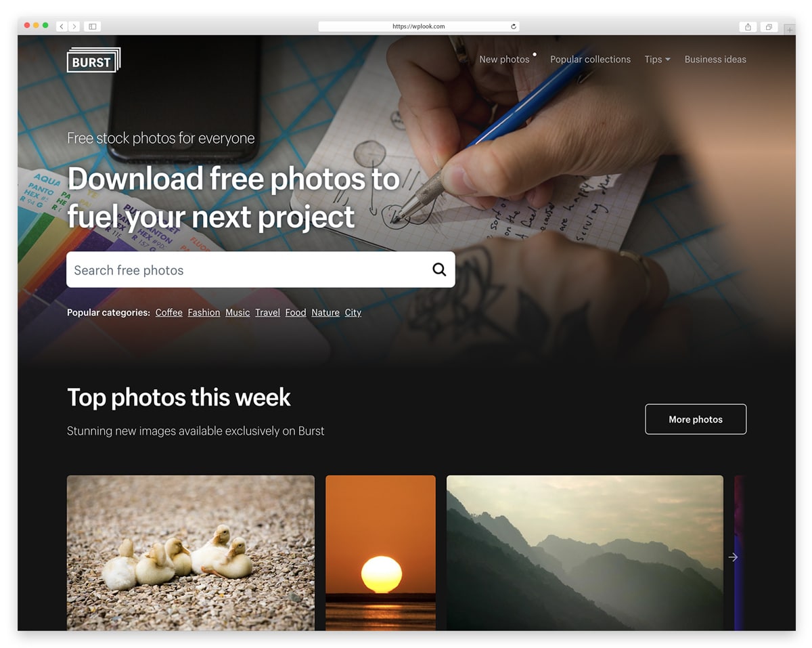Open the browser share icon
This screenshot has width=812, height=648.
click(x=748, y=26)
